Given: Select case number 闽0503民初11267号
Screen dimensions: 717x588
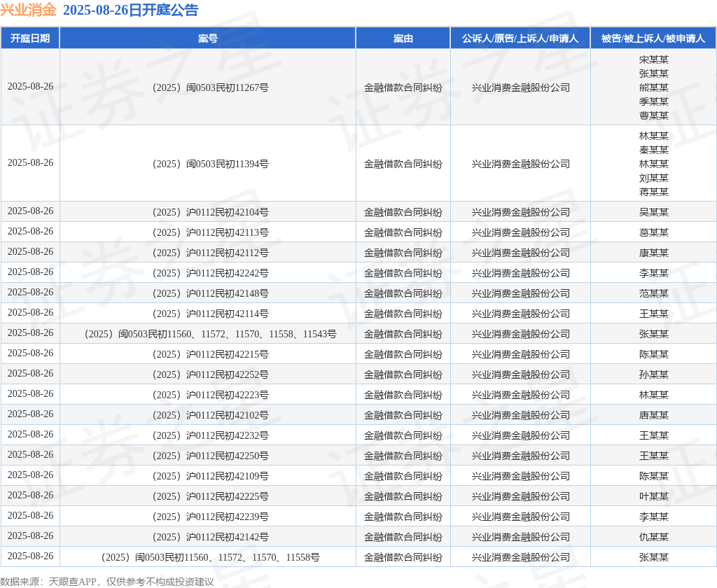Looking at the screenshot, I should pos(210,87).
